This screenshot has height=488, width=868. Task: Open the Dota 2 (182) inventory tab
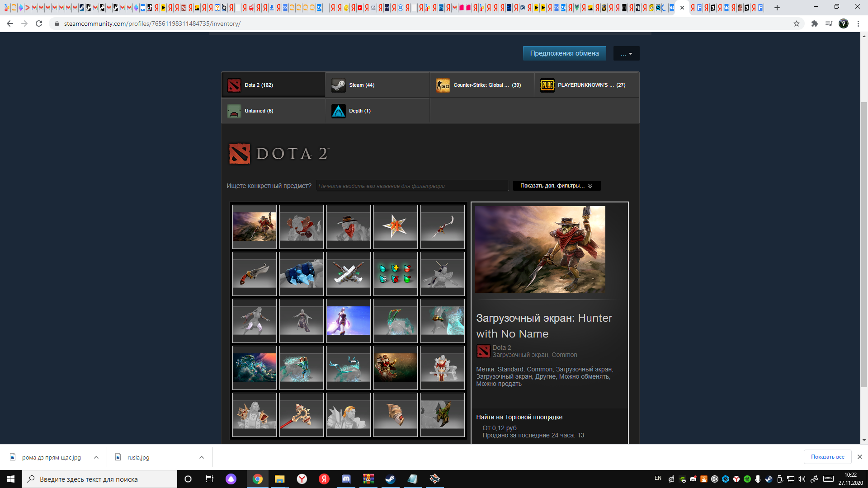coord(273,85)
